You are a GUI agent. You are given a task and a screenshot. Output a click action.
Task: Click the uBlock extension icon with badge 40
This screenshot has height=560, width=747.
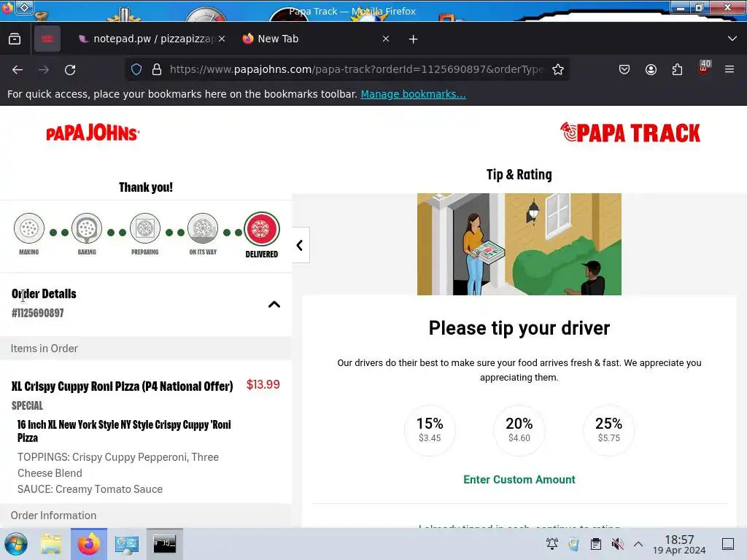[x=704, y=68]
